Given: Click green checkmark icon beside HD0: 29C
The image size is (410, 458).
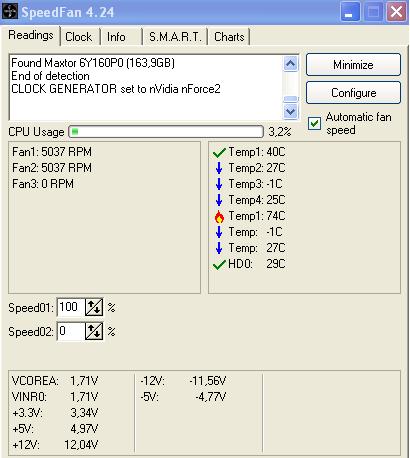Looking at the screenshot, I should (x=219, y=265).
